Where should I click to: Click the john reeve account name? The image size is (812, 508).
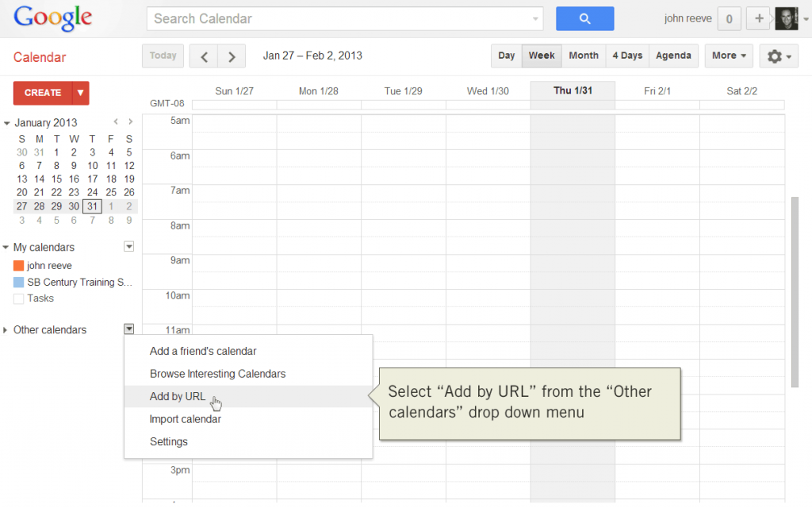pyautogui.click(x=688, y=19)
